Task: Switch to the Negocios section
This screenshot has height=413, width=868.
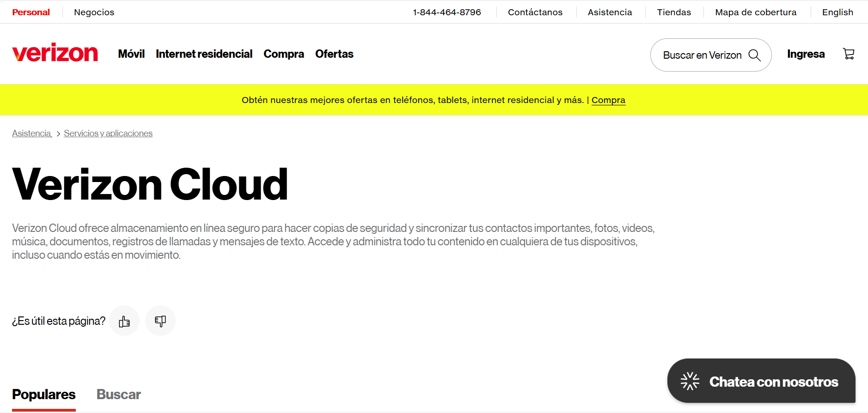Action: point(94,12)
